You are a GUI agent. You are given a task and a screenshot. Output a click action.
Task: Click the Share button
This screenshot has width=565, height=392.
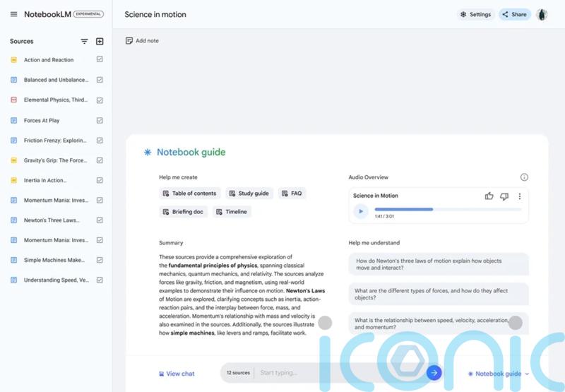515,14
